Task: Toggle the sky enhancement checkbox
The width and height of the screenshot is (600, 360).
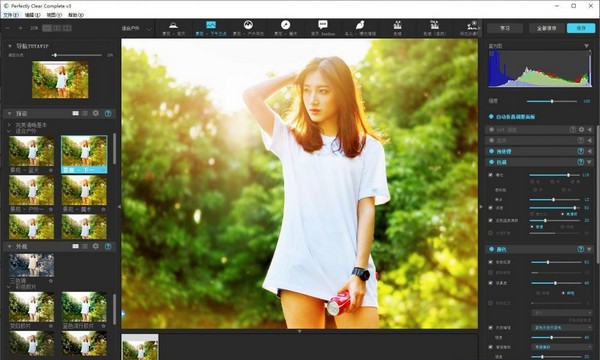Action: tap(491, 327)
